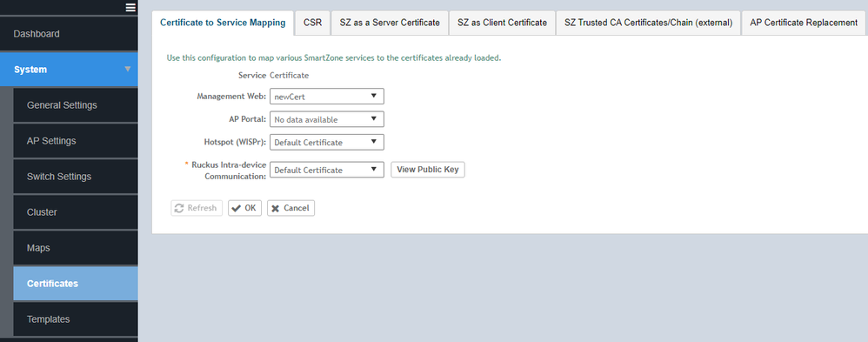Open the Management Web certificate dropdown
The image size is (868, 342).
(x=327, y=97)
